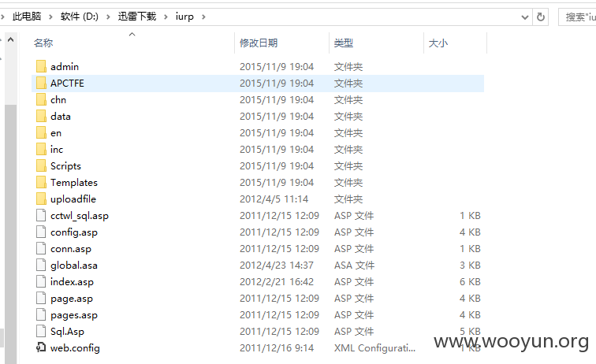Select the file name conn.asp
The image size is (596, 364).
pos(71,248)
